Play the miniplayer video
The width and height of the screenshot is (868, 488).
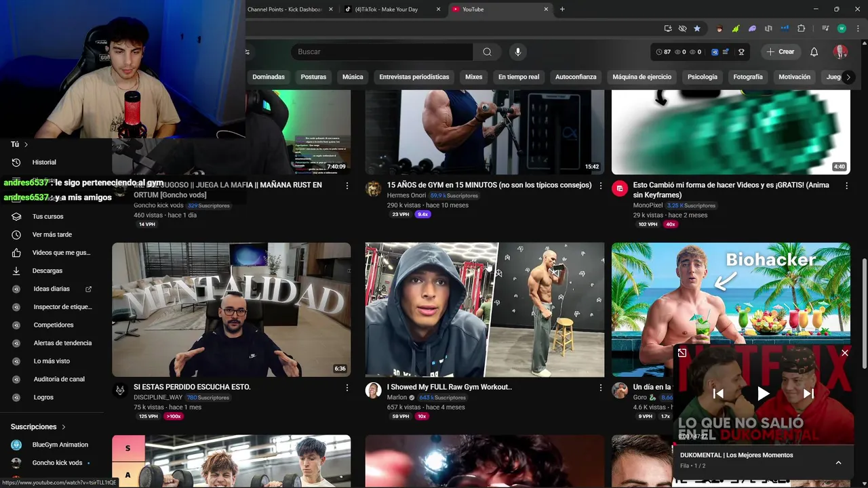(764, 394)
